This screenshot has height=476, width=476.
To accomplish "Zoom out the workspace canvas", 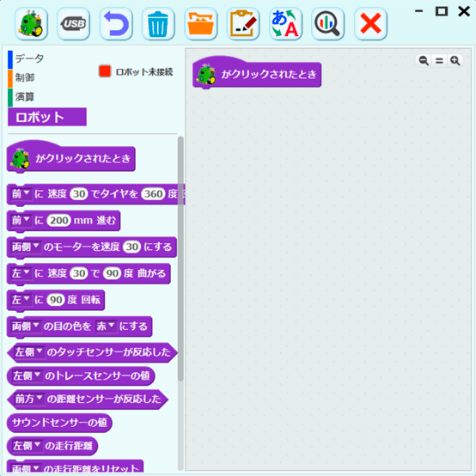I will [424, 61].
